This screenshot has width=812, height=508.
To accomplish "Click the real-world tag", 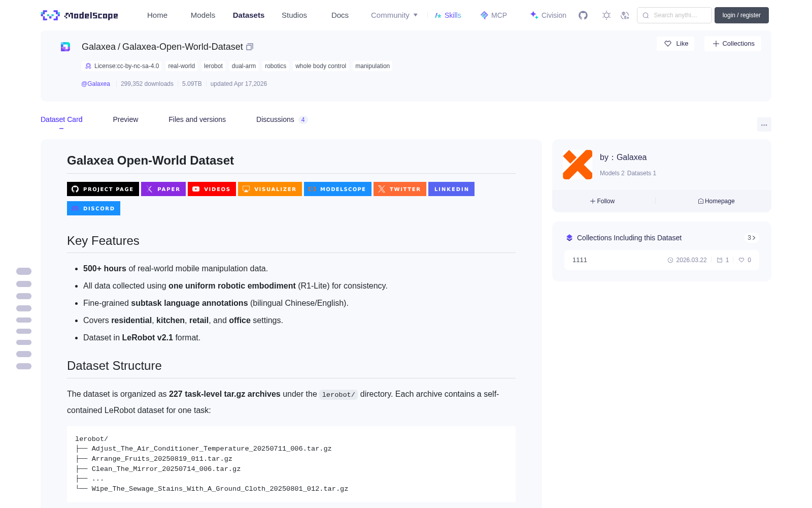I will [x=182, y=66].
